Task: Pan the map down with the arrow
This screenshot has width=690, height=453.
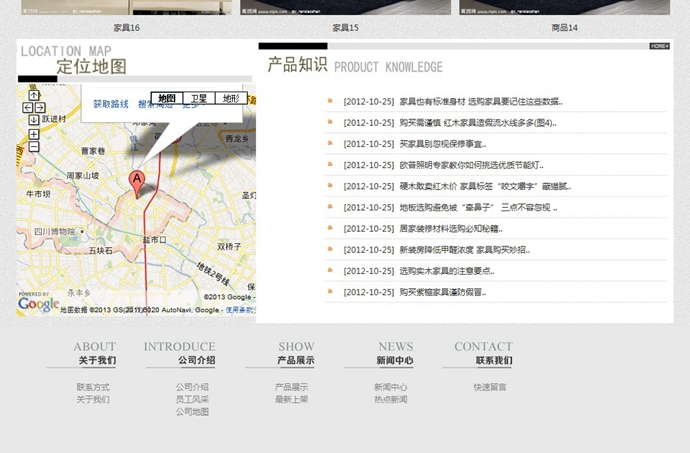Action: 34,120
